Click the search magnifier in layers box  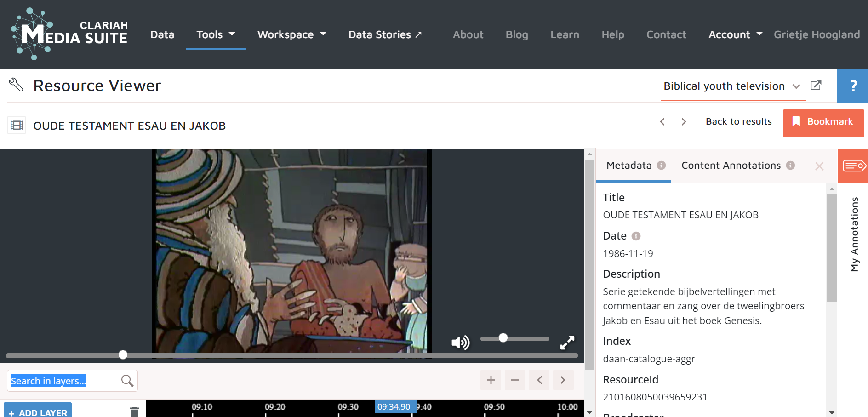(127, 381)
